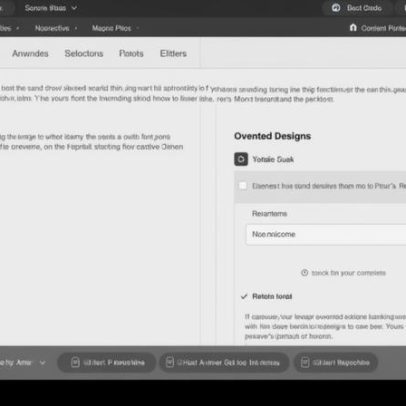Expand the bottom bar chevron near Amer
The image size is (406, 406).
pyautogui.click(x=42, y=362)
